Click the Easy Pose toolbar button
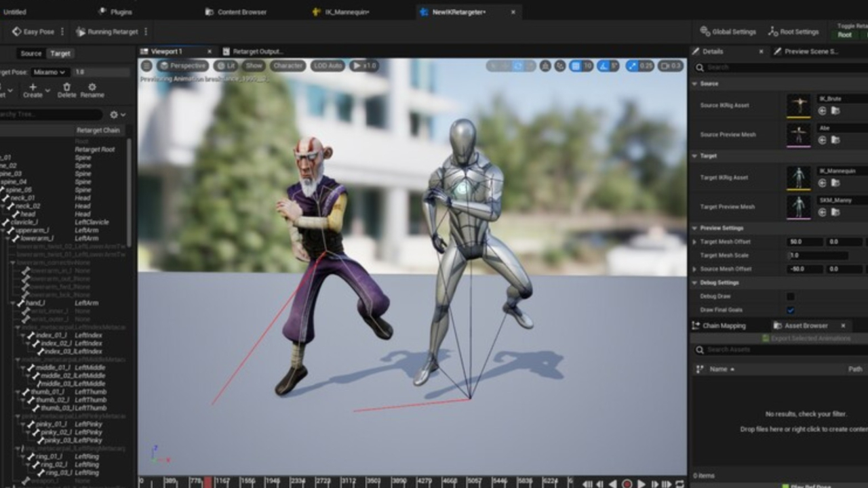Screen dimensions: 868x488 pos(33,32)
